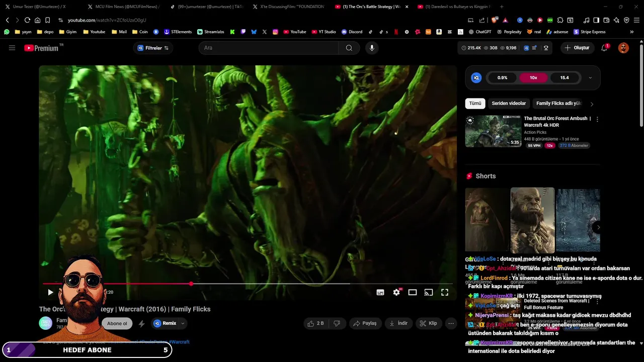Expand the IQ stats panel chevron

[590, 78]
